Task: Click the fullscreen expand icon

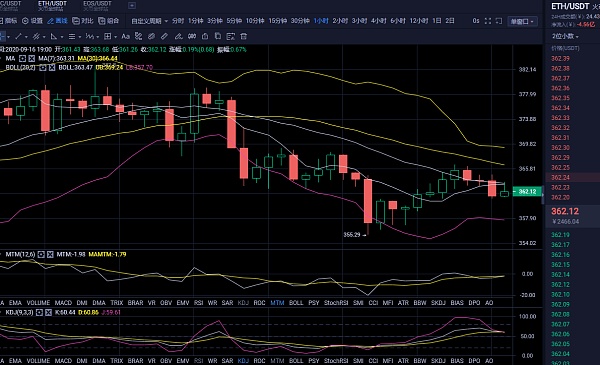Action: [488, 21]
